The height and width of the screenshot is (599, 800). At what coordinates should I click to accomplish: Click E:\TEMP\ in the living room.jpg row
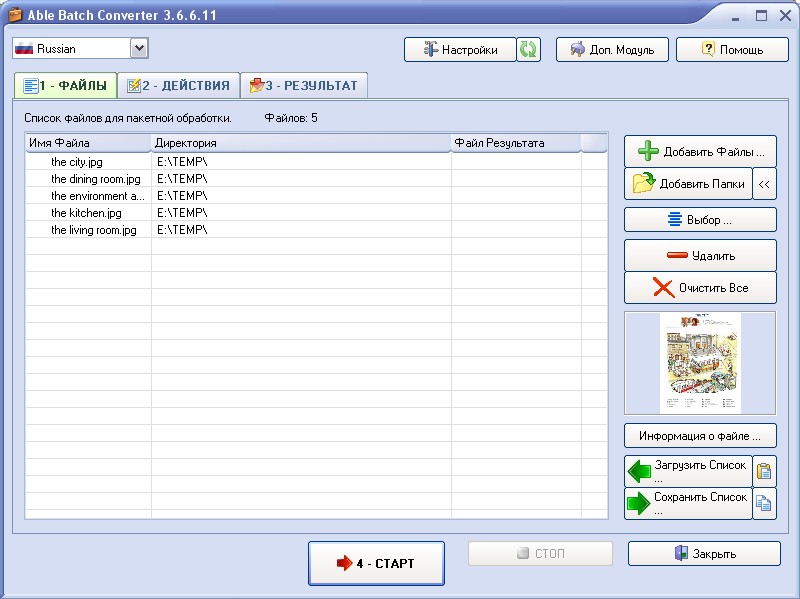182,230
